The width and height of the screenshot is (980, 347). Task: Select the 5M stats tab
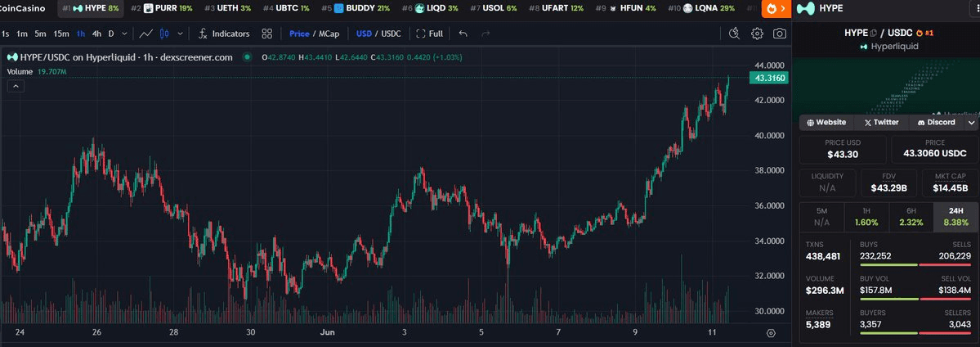(x=822, y=216)
